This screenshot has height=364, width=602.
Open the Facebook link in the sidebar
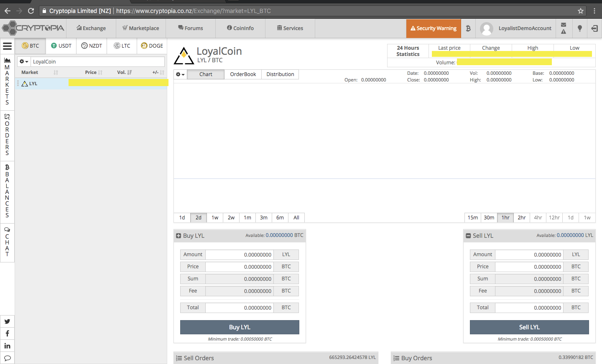[7, 333]
